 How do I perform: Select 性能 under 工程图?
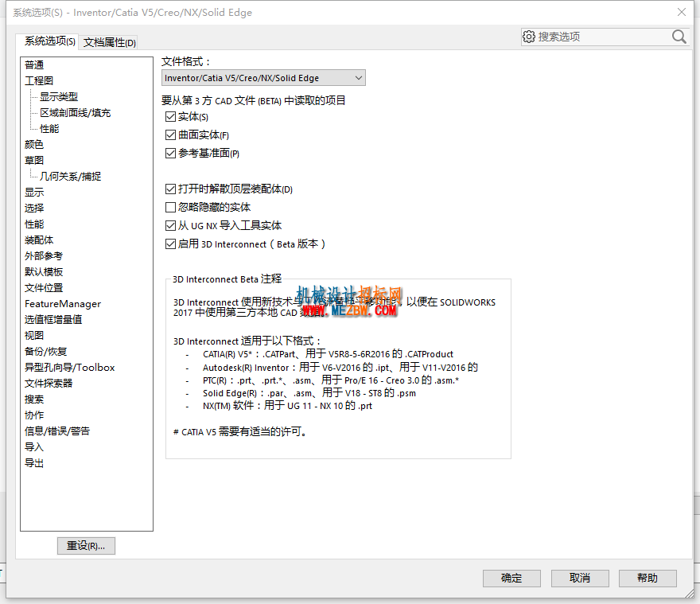[x=49, y=129]
